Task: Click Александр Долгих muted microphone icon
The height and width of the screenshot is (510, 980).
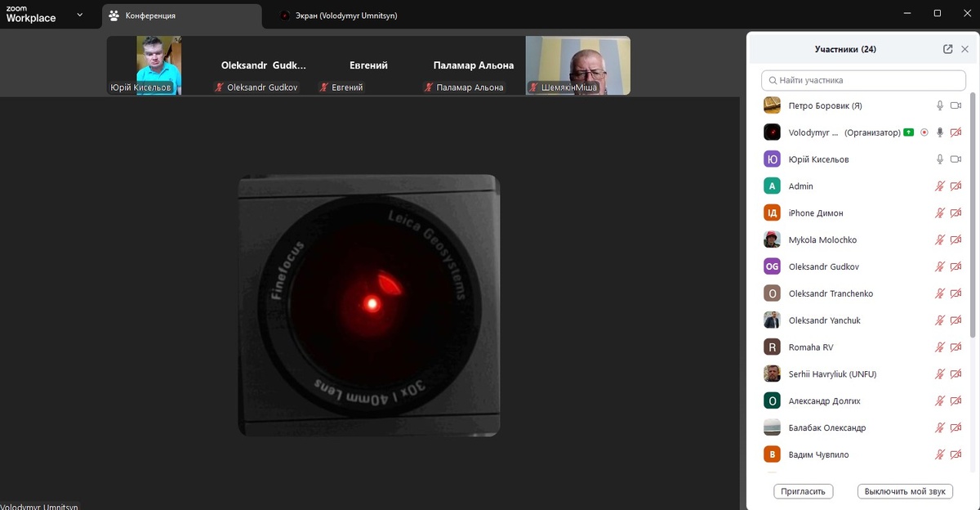Action: (940, 401)
